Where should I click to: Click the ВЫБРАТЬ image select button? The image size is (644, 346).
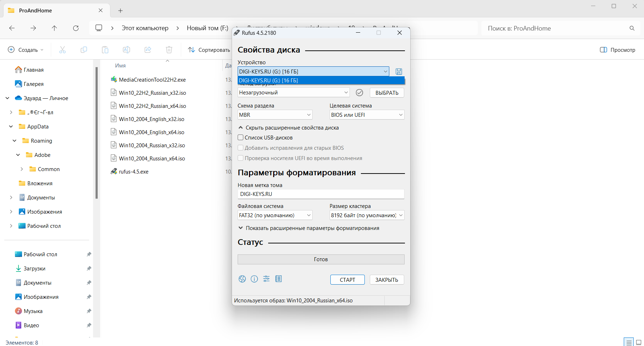387,93
